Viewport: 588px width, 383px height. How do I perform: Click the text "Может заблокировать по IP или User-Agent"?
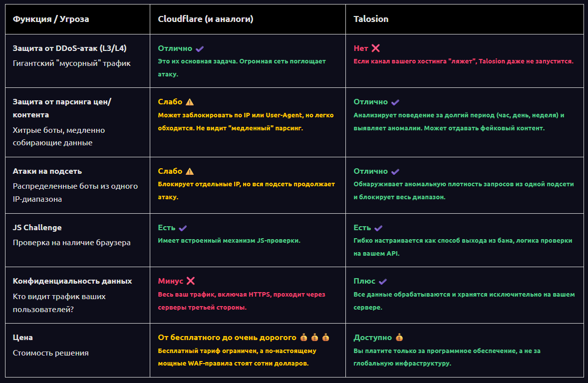pyautogui.click(x=230, y=115)
